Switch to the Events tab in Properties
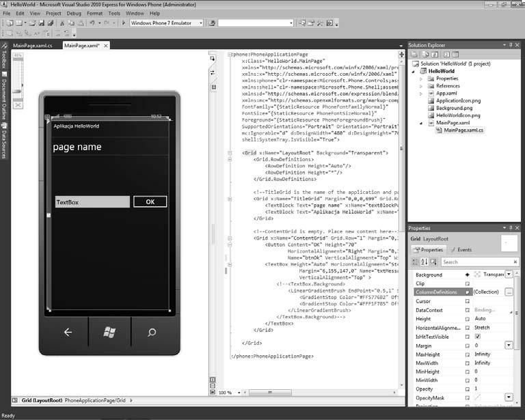 [461, 250]
